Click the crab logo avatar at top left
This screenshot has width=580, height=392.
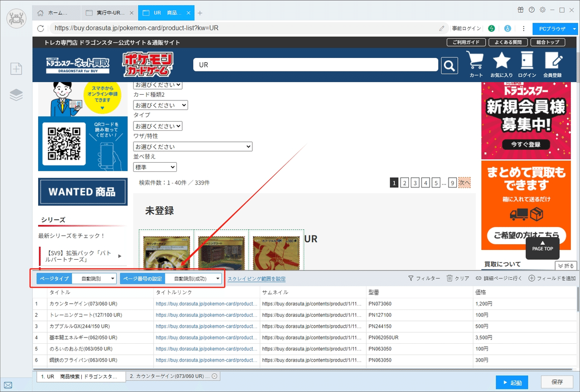point(16,19)
